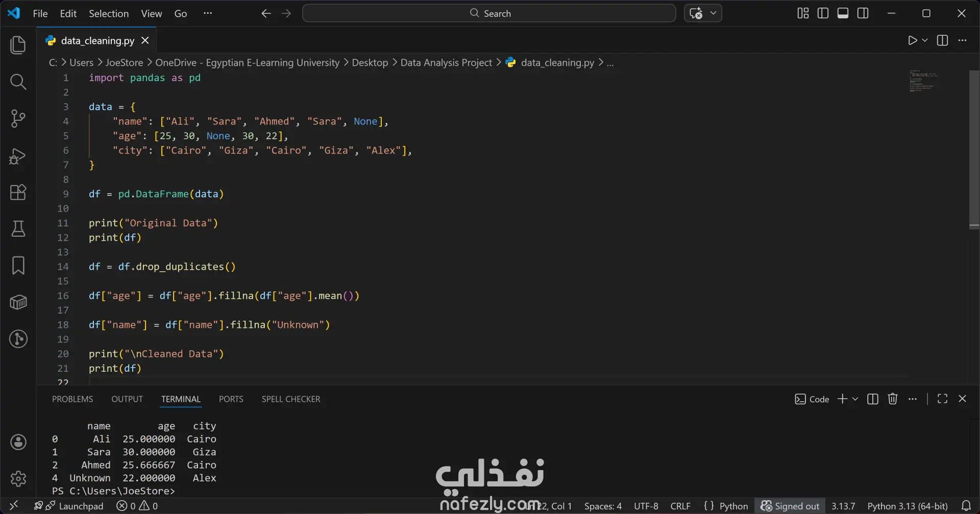The image size is (980, 514).
Task: Run the Python file with the play button
Action: tap(913, 40)
